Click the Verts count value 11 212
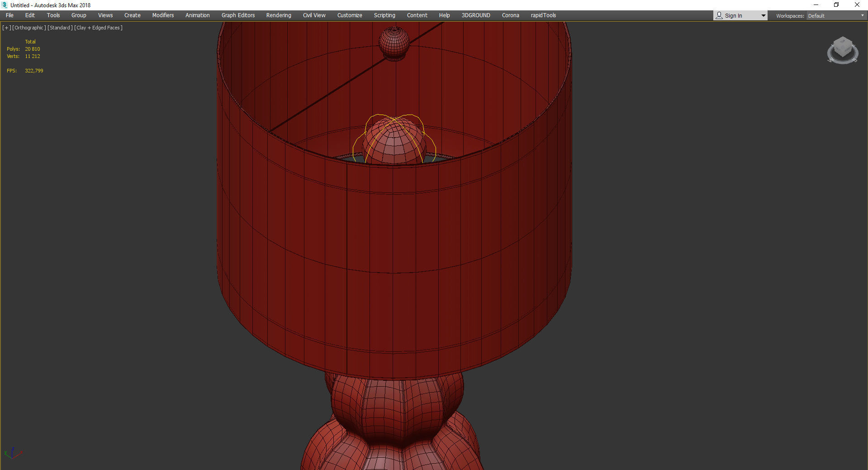 [33, 56]
